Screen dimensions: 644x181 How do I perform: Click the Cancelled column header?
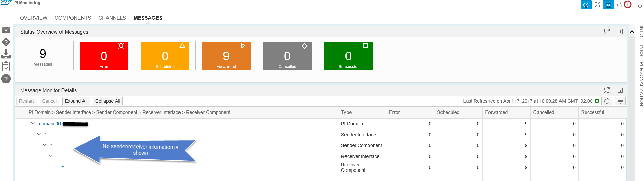point(554,112)
